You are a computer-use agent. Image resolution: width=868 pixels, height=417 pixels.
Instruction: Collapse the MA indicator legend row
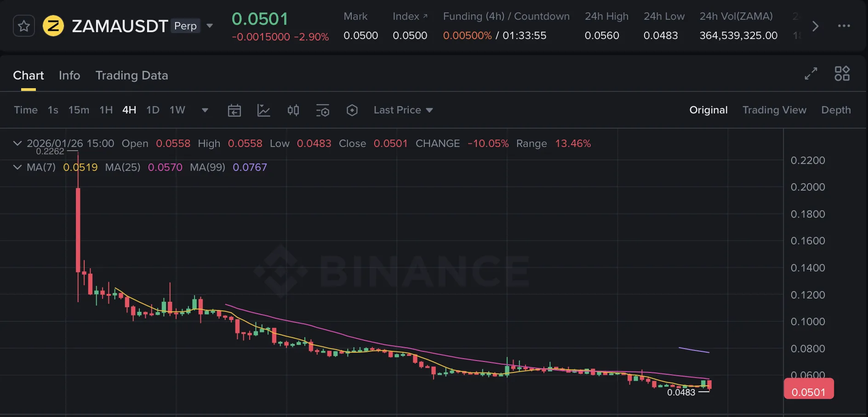tap(17, 167)
